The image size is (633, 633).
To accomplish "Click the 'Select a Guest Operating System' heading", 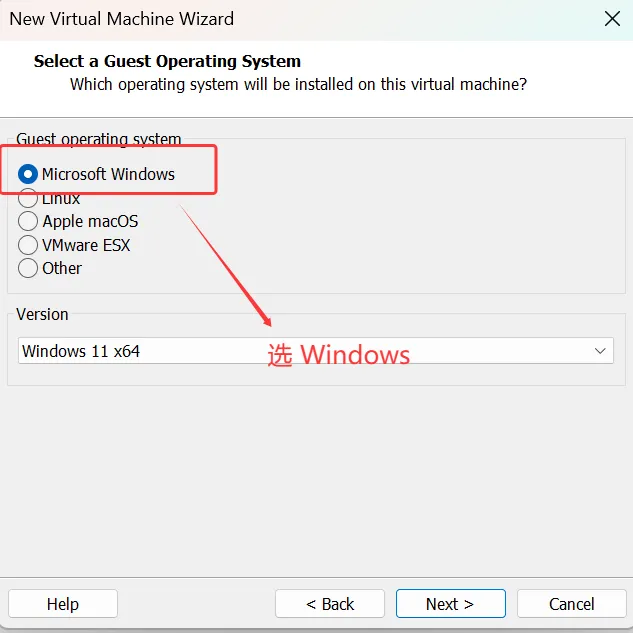I will [x=167, y=61].
